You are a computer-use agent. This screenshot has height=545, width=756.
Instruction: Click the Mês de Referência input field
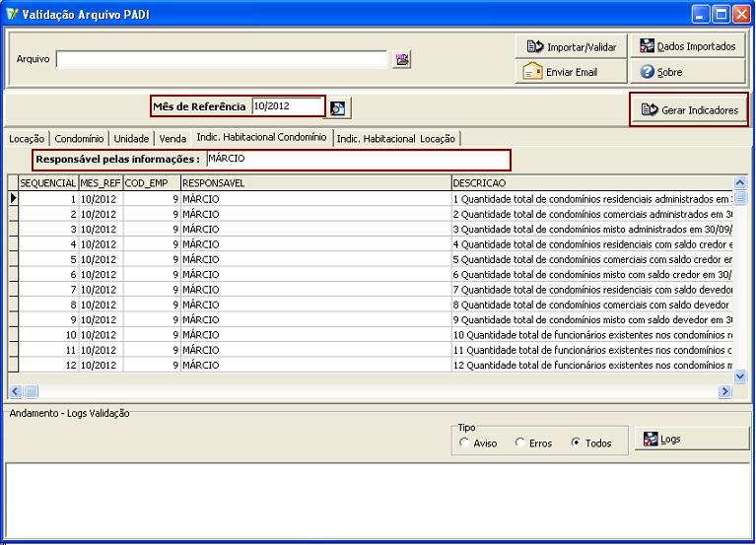point(286,106)
